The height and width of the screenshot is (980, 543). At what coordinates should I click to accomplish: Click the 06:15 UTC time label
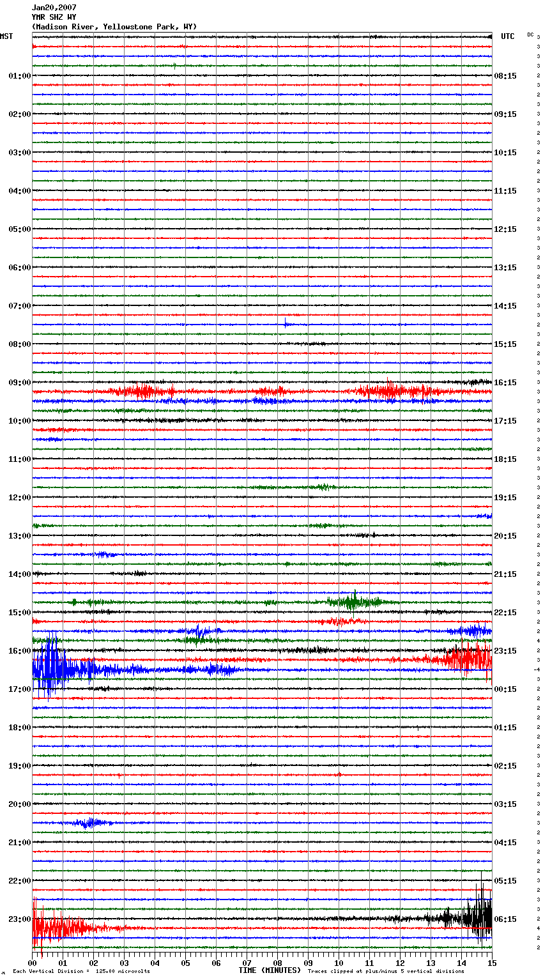(505, 919)
